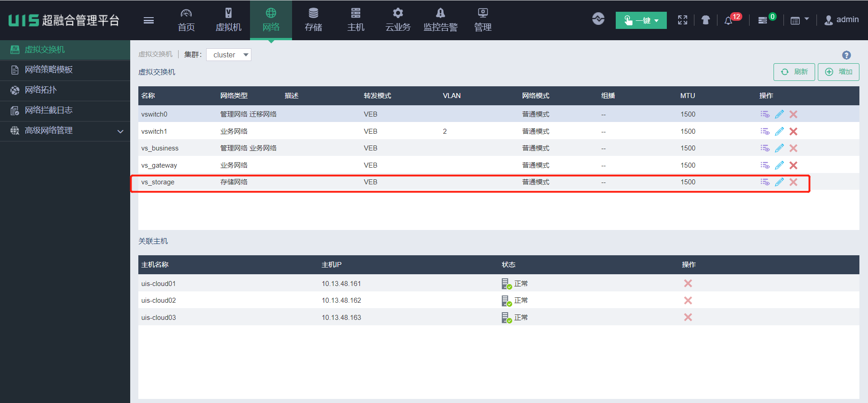Click the 主机IP column header
Screen dimensions: 868x403
(x=331, y=265)
